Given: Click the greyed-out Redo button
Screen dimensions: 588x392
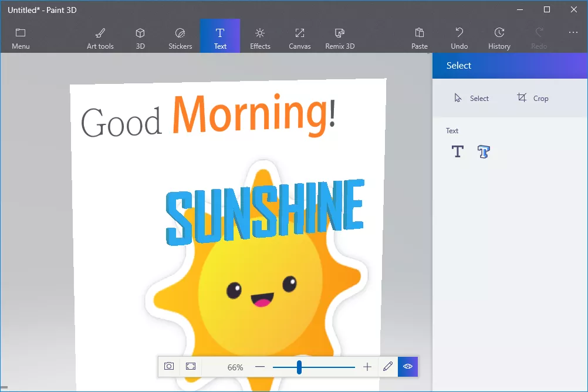Looking at the screenshot, I should [539, 38].
